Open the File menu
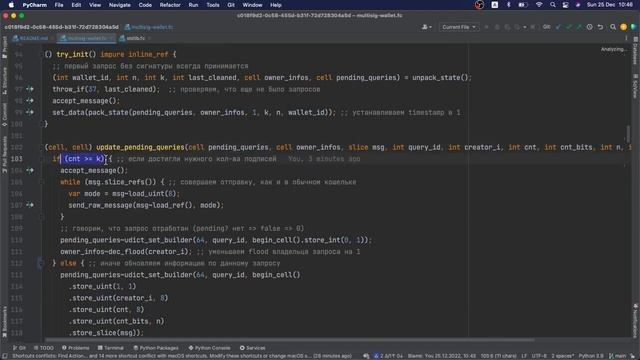This screenshot has width=640, height=360. pos(59,5)
